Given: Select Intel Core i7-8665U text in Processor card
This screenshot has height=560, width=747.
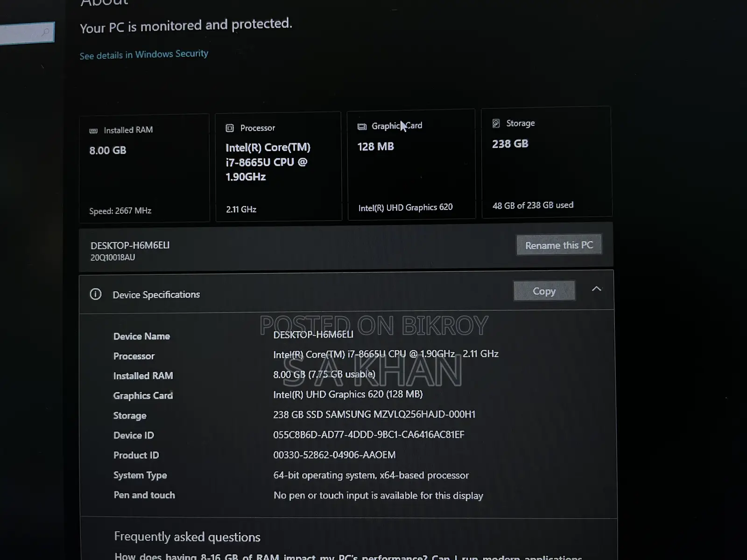Looking at the screenshot, I should 268,162.
